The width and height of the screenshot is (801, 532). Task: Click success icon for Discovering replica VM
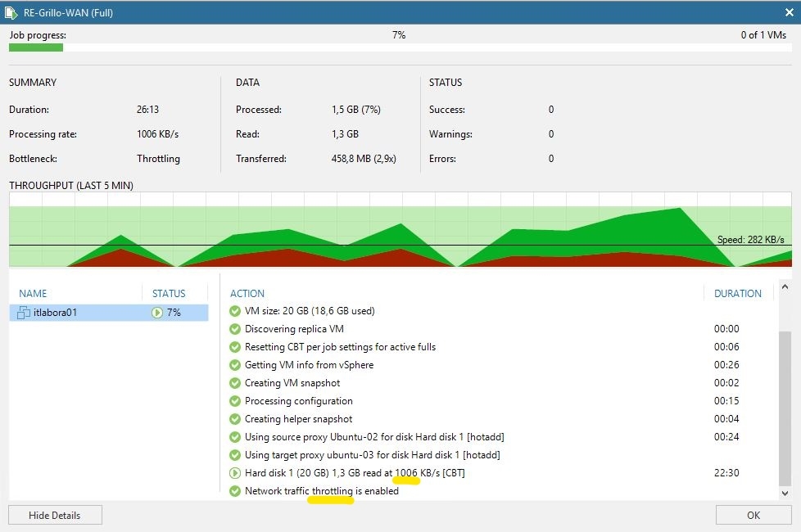pos(235,329)
